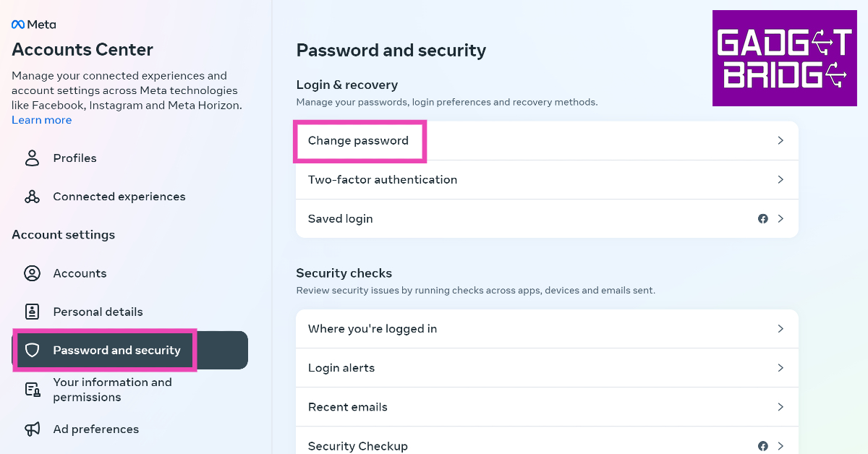Screen dimensions: 868x454
Task: Select Ad preferences in the sidebar
Action: [95, 429]
